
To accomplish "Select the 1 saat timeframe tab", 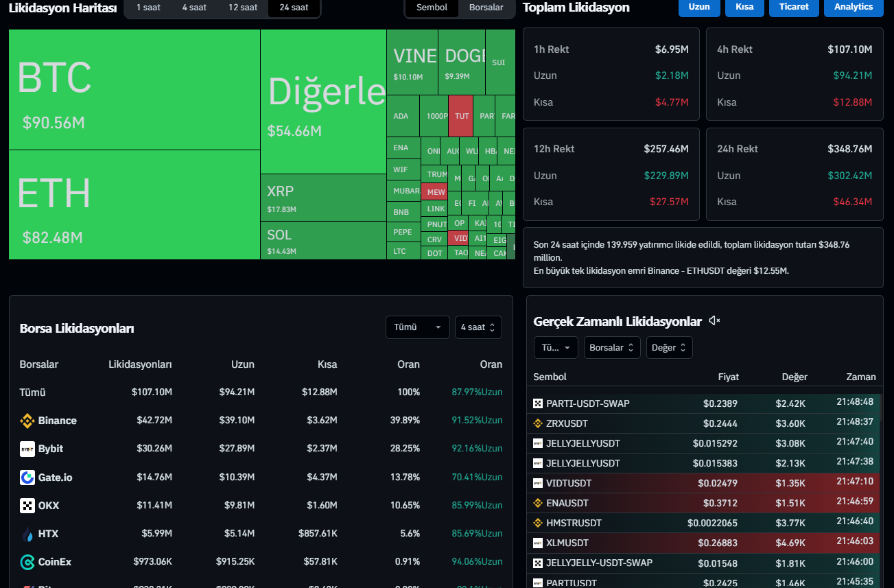I will (x=148, y=8).
